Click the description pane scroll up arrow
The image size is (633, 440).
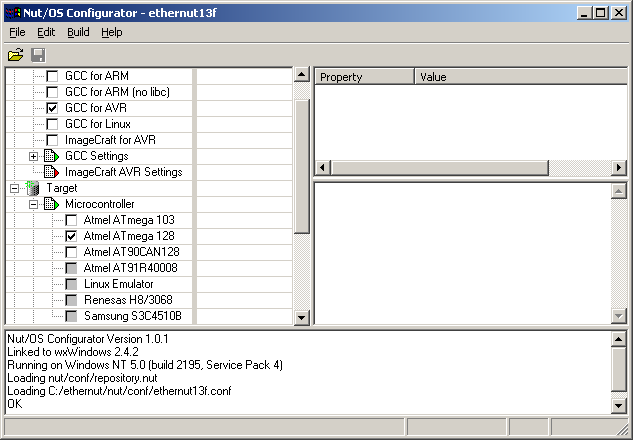point(618,191)
